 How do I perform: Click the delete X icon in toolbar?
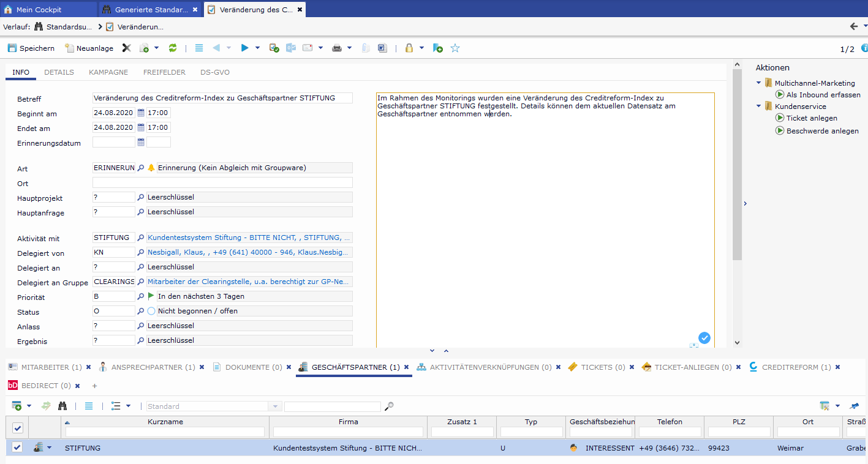pyautogui.click(x=126, y=48)
